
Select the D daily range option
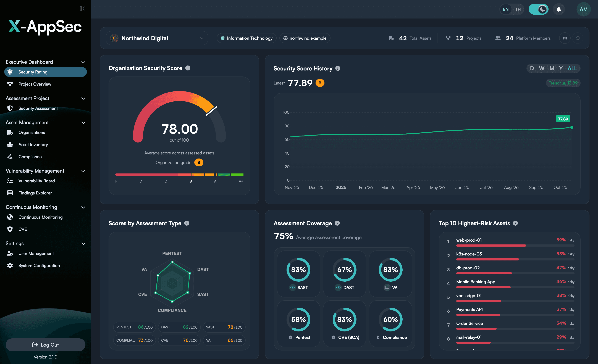tap(532, 68)
